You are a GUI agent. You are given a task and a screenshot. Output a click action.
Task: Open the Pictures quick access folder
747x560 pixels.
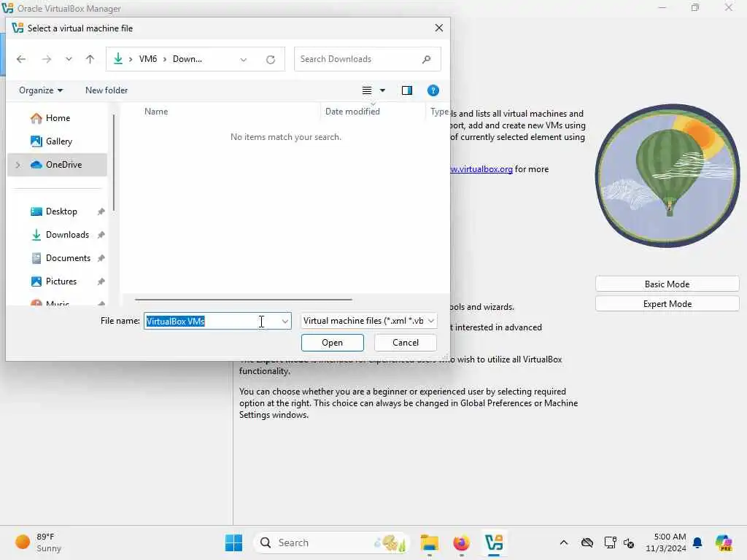(x=61, y=281)
